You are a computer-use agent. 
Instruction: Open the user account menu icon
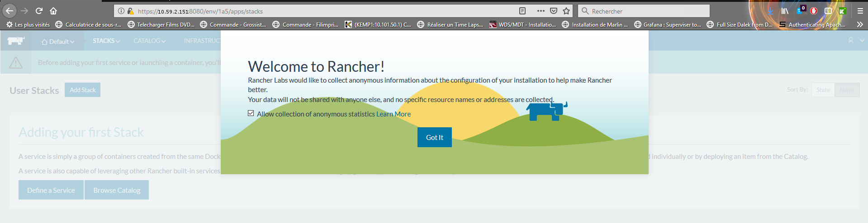point(851,41)
